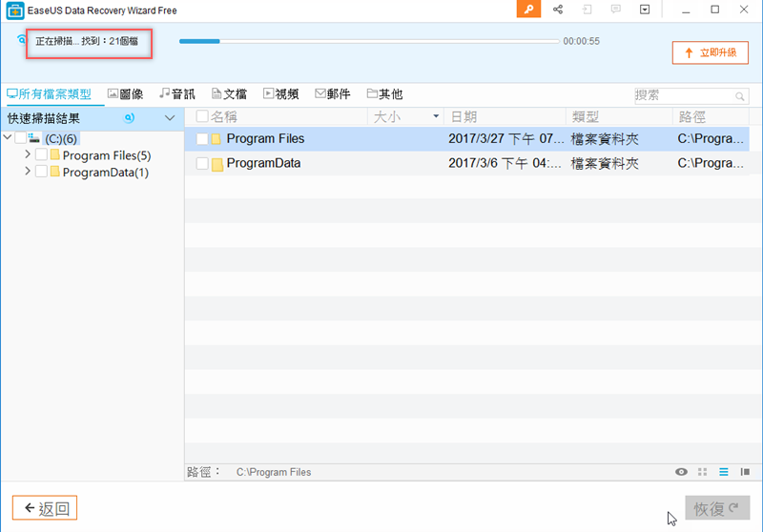Switch to thumbnail grid view
This screenshot has width=763, height=532.
point(703,472)
